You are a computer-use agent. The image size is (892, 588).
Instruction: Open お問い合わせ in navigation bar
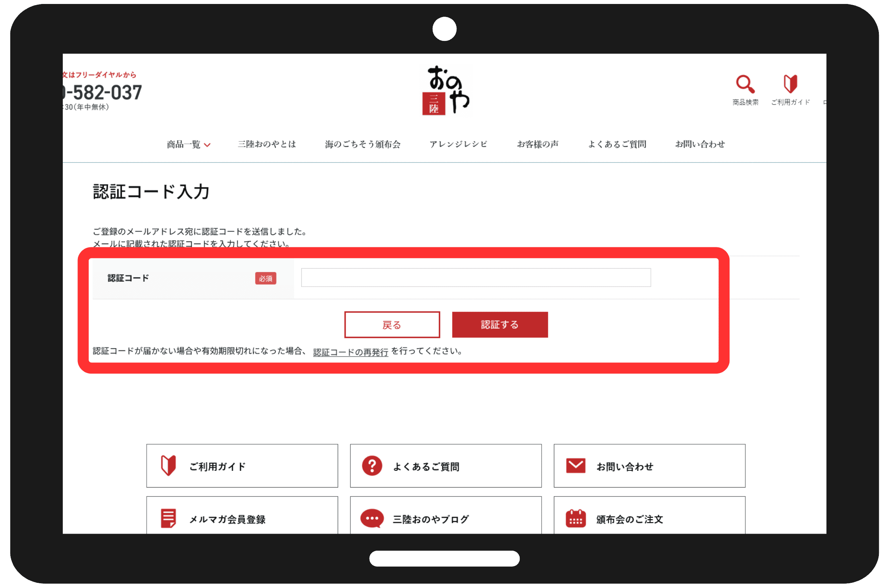700,144
